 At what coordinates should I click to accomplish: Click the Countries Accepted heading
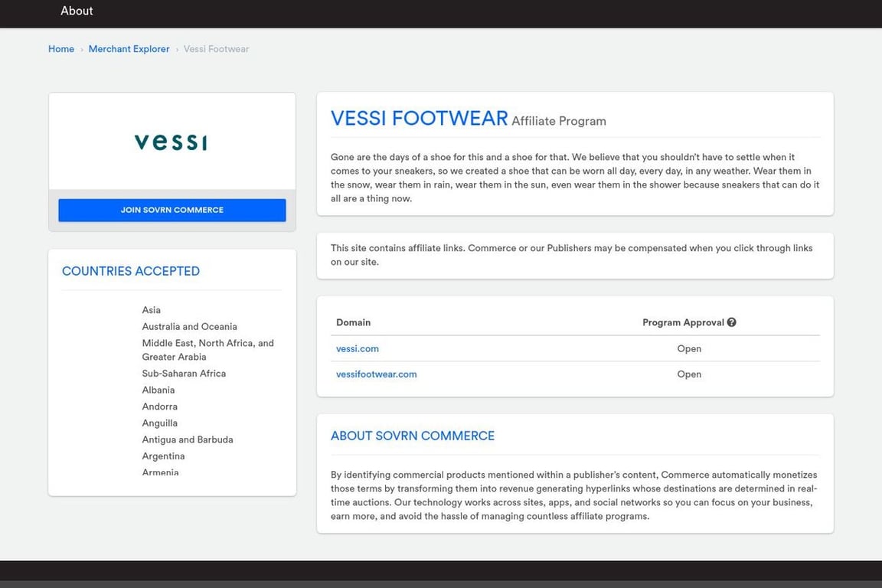coord(130,271)
